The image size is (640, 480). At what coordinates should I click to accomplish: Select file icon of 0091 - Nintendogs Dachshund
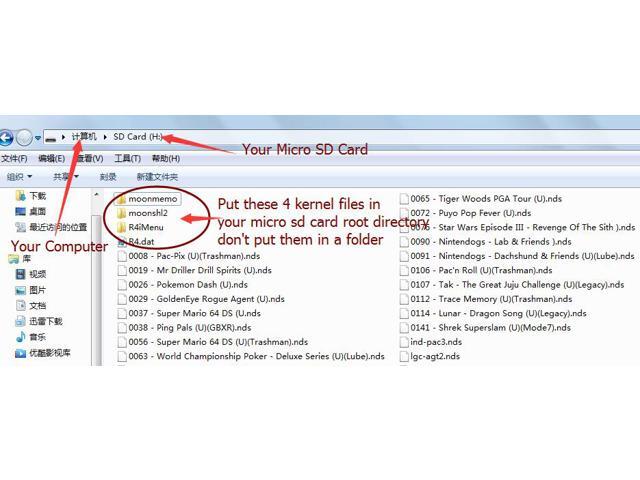pyautogui.click(x=404, y=256)
